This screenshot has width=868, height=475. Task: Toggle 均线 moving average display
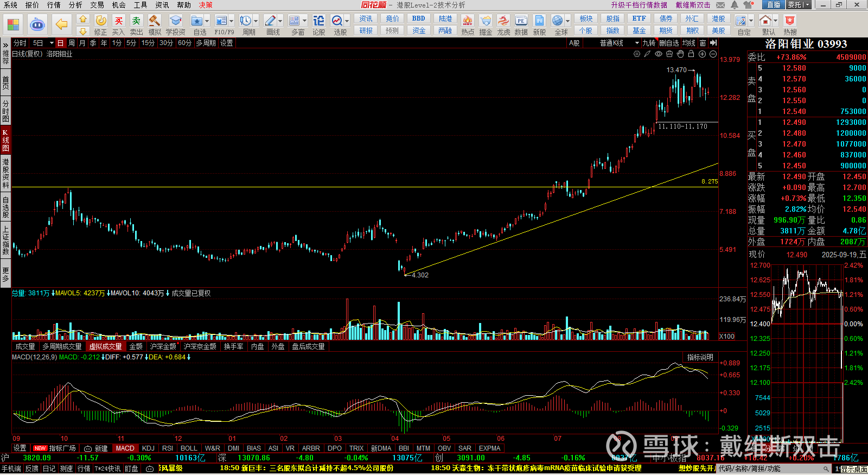(x=689, y=43)
